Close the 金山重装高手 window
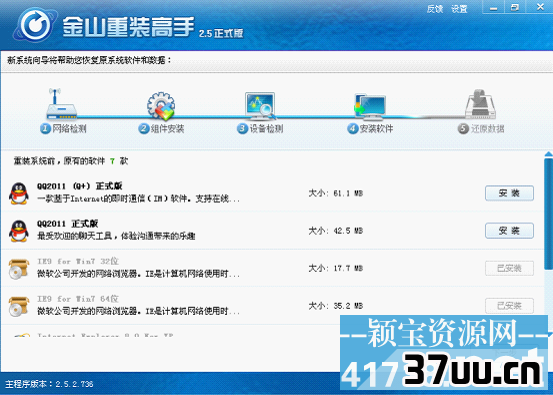The height and width of the screenshot is (395, 553). 540,7
